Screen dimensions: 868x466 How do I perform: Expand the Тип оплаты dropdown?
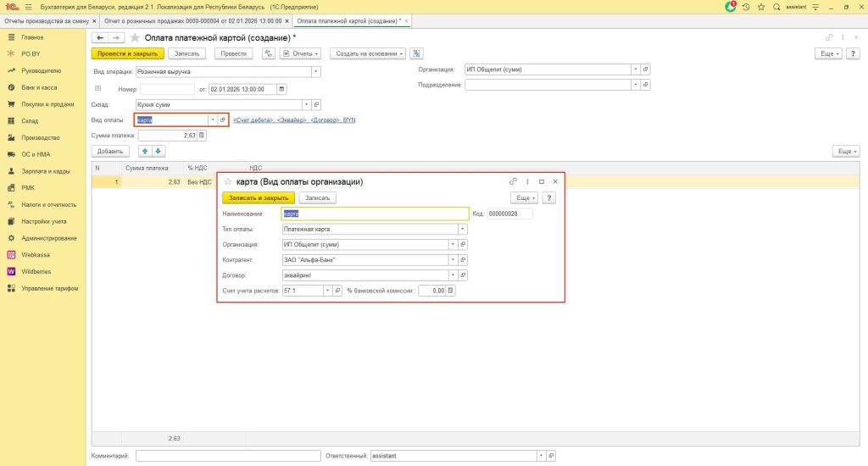coord(462,229)
